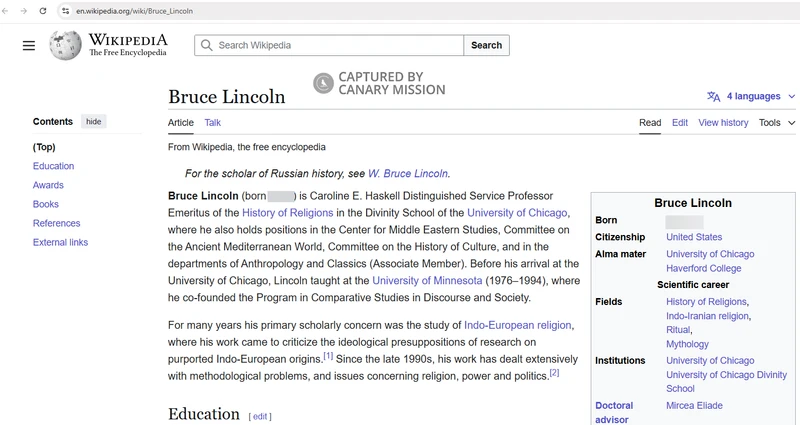Viewport: 800px width, 425px height.
Task: Go to External links in contents
Action: point(60,242)
